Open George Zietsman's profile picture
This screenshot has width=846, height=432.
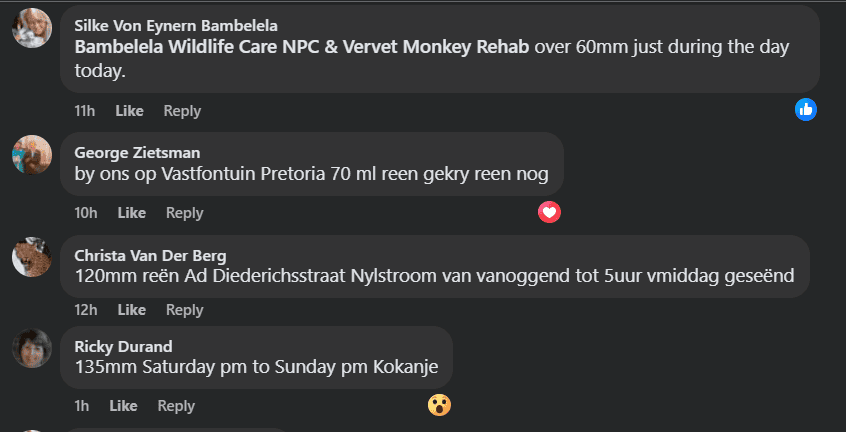[31, 153]
